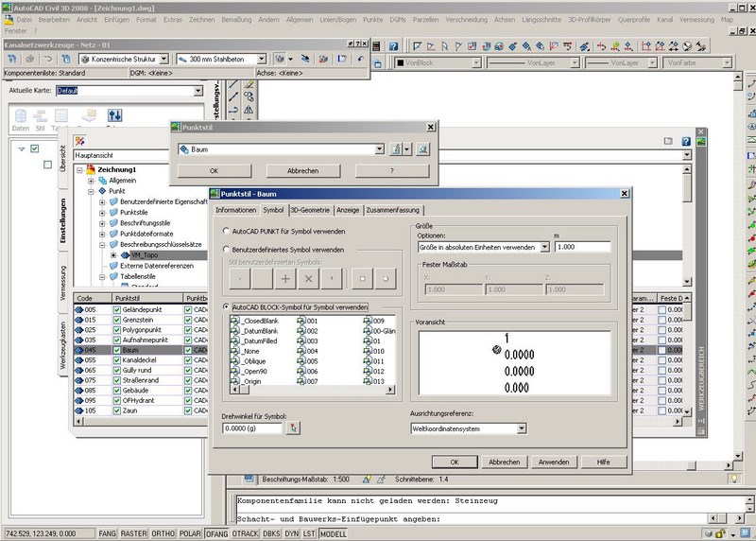This screenshot has width=756, height=541.
Task: Click the help icon in Werkzeugbereich header
Action: coord(686,142)
